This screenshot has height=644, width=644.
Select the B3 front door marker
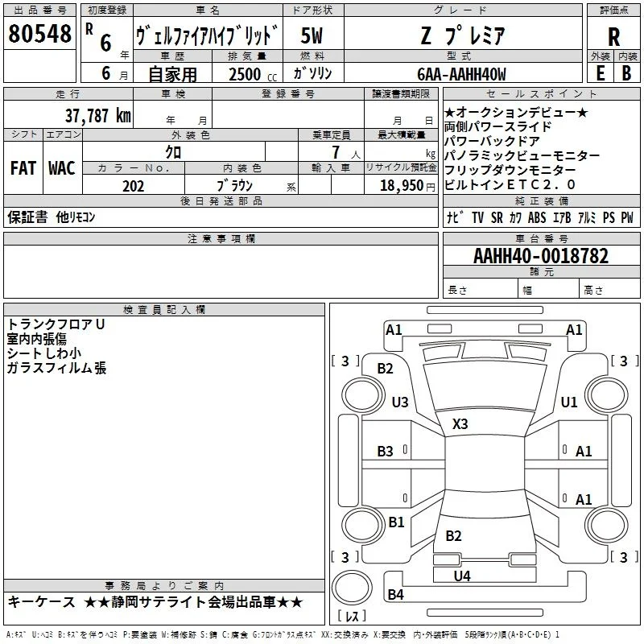click(x=386, y=452)
